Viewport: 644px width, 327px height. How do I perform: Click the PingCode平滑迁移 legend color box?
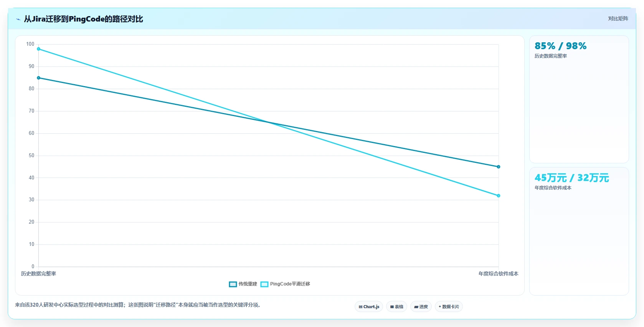[x=264, y=284]
